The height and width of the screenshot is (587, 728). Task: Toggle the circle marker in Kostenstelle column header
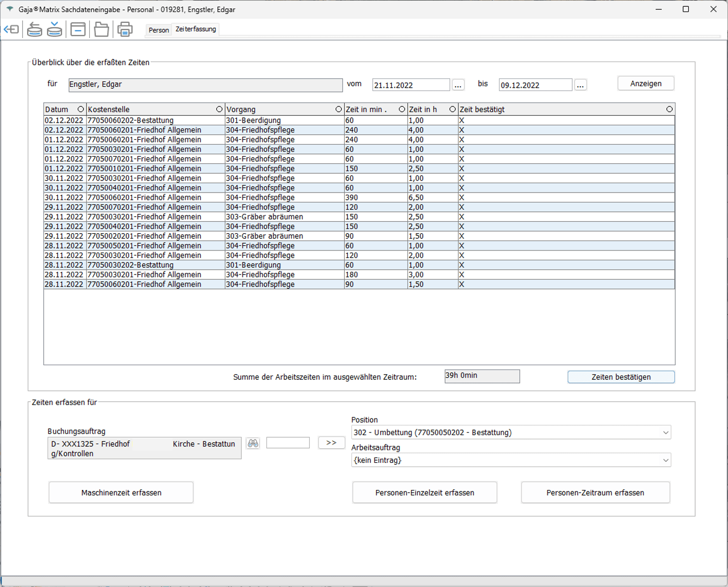pyautogui.click(x=219, y=109)
